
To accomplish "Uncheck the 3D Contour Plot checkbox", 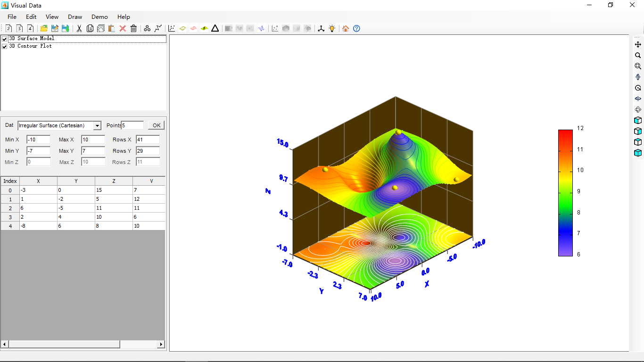I will (5, 47).
